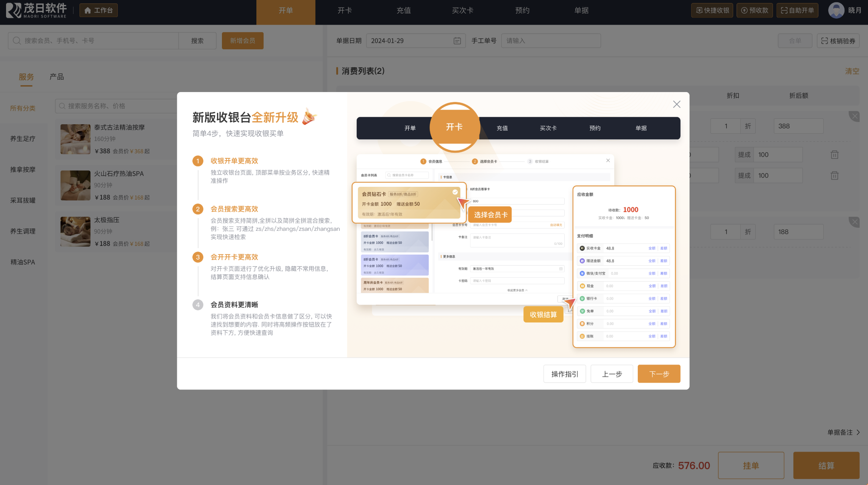Image resolution: width=868 pixels, height=485 pixels.
Task: Click 上一步 previous step button
Action: (612, 374)
